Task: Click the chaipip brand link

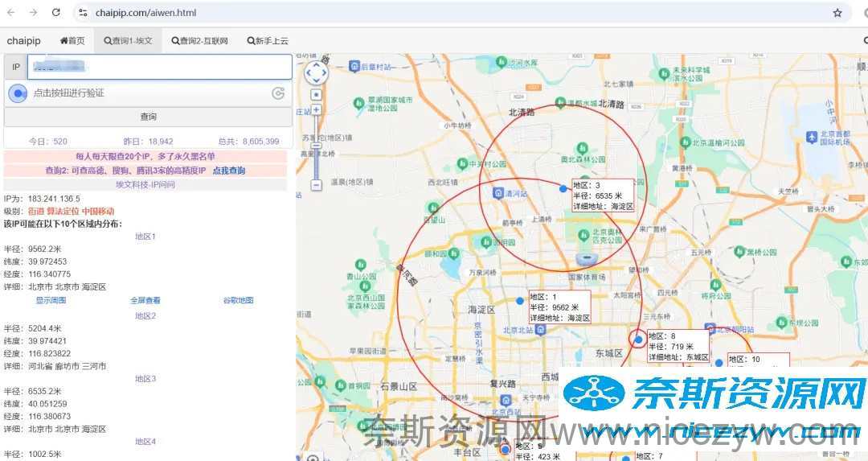Action: pos(24,40)
